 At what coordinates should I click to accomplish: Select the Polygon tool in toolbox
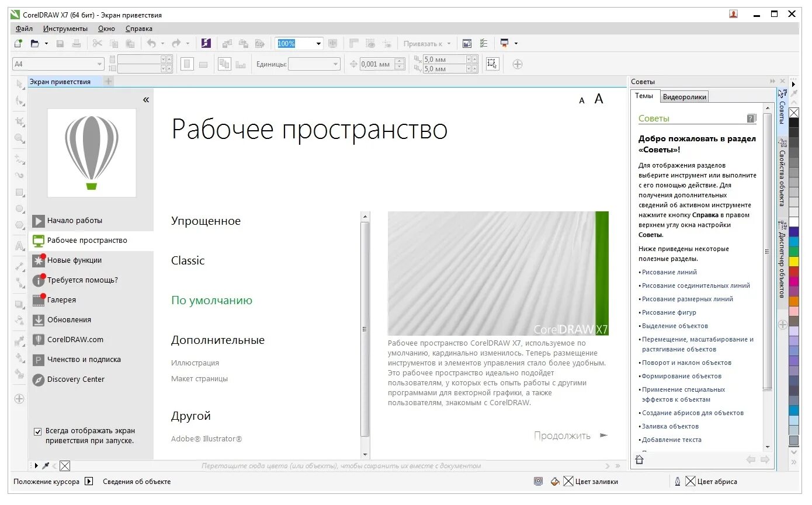[20, 225]
